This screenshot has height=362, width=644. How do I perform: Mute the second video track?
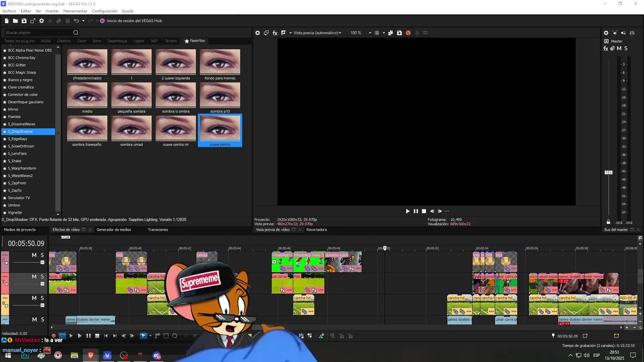(34, 277)
